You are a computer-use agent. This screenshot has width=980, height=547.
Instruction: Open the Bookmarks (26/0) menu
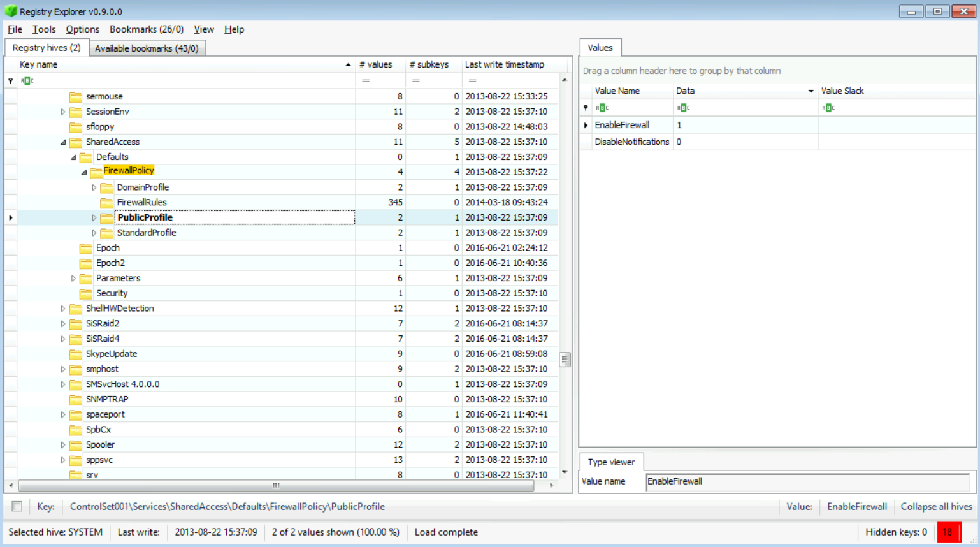pyautogui.click(x=147, y=29)
